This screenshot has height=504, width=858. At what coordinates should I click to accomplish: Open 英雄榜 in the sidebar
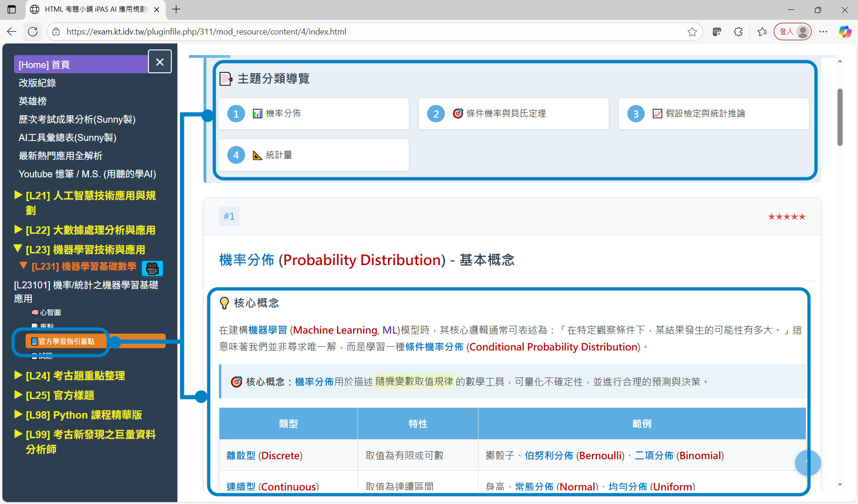coord(33,101)
